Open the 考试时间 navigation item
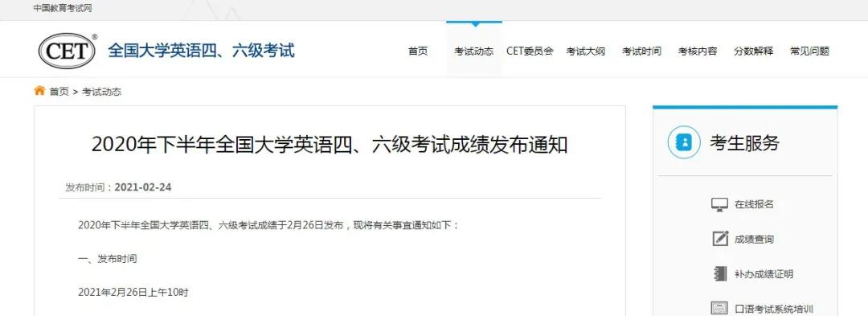868x316 pixels. click(641, 51)
